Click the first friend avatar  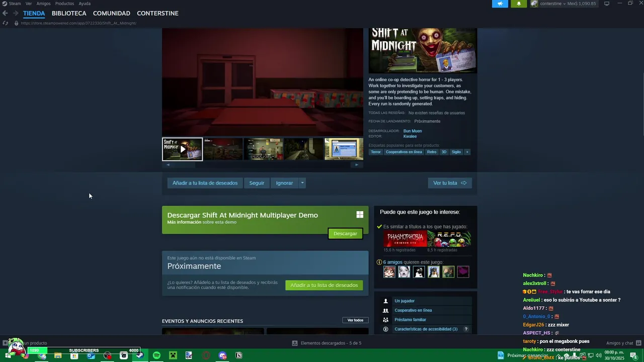coord(389,272)
